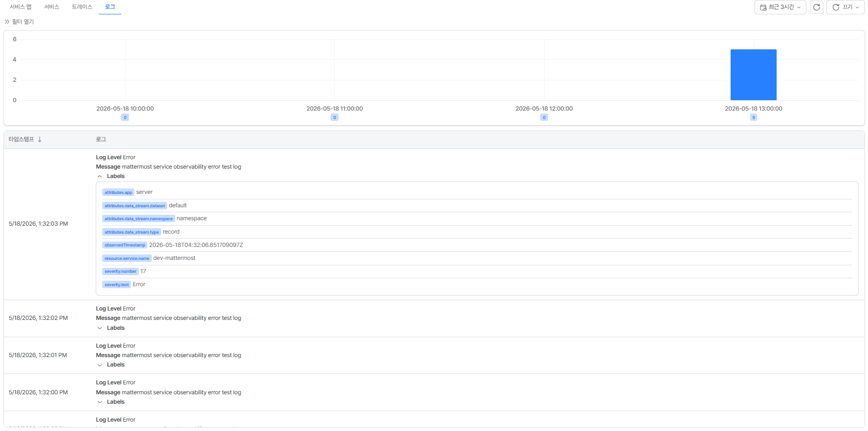Expand Labels for the 1:32:00 PM log

pos(100,402)
